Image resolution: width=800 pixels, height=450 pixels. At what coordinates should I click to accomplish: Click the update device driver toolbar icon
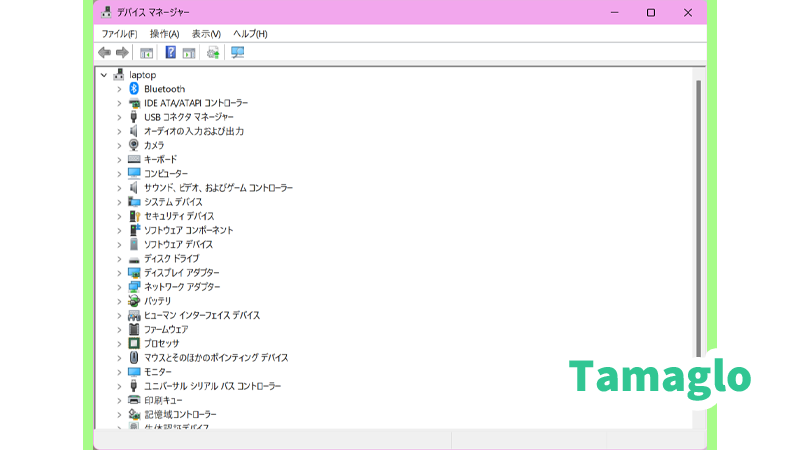pyautogui.click(x=213, y=52)
